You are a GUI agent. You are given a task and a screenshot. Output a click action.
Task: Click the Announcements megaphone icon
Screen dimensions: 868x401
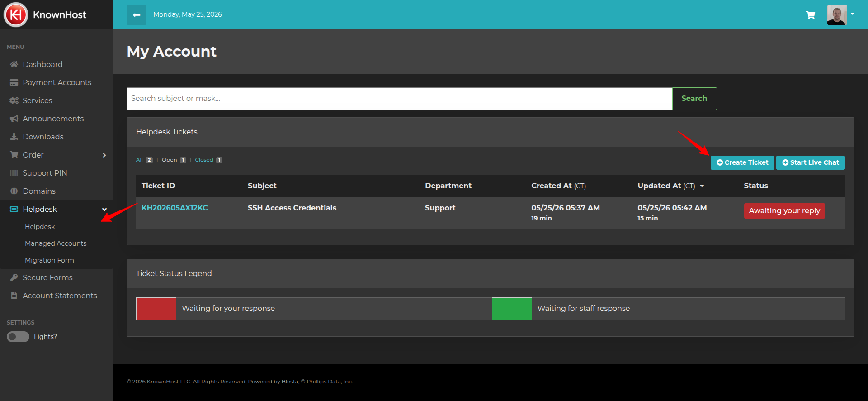(14, 119)
